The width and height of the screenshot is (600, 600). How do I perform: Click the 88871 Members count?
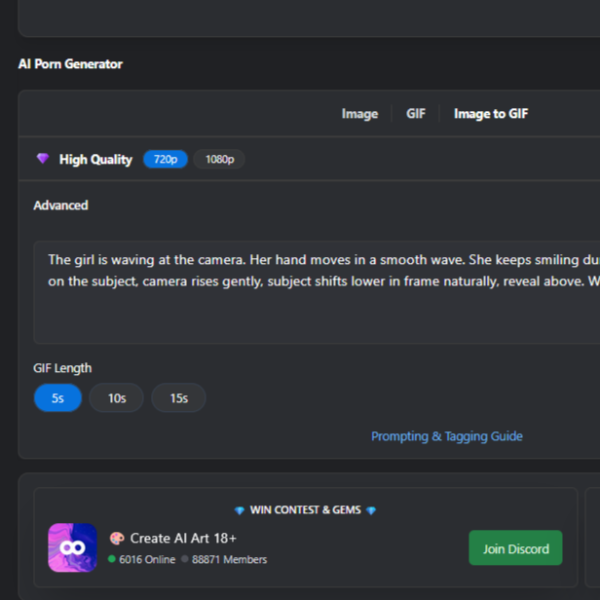coord(229,559)
